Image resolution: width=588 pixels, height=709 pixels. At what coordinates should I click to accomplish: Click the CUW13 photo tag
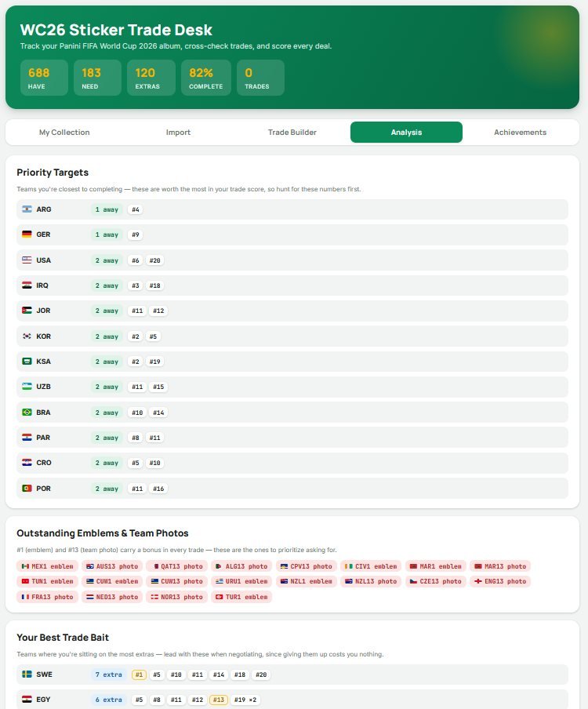tap(176, 581)
